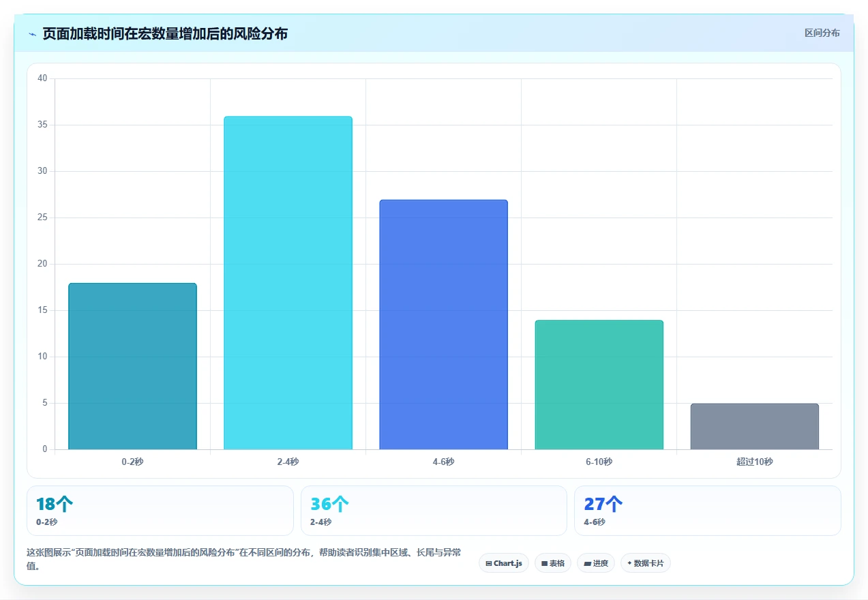
Task: Open the 27个 data card
Action: coord(708,511)
